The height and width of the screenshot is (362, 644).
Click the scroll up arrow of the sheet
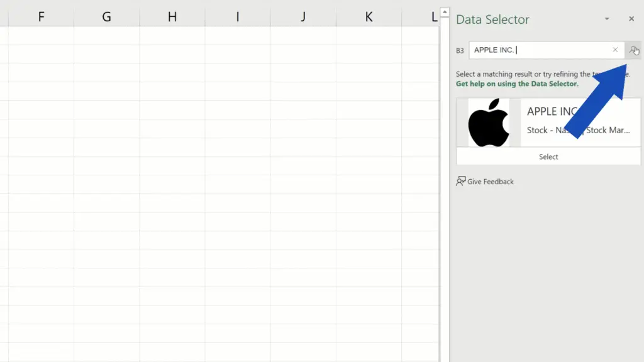[x=445, y=12]
